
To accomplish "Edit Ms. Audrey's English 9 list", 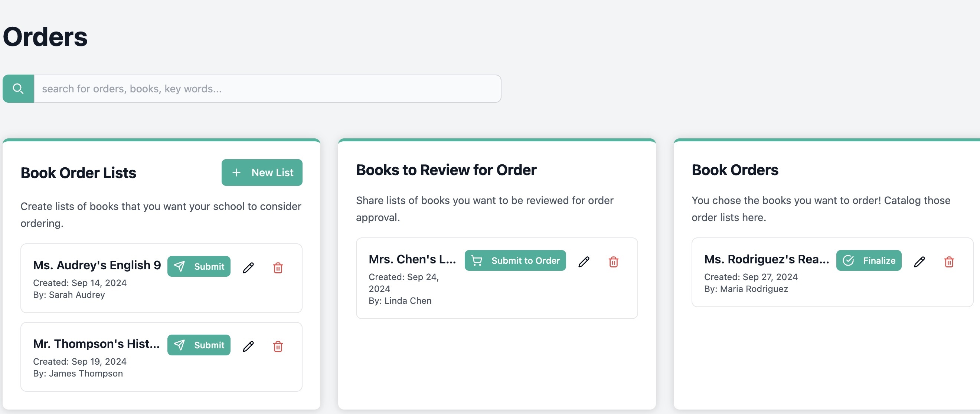I will (x=248, y=267).
